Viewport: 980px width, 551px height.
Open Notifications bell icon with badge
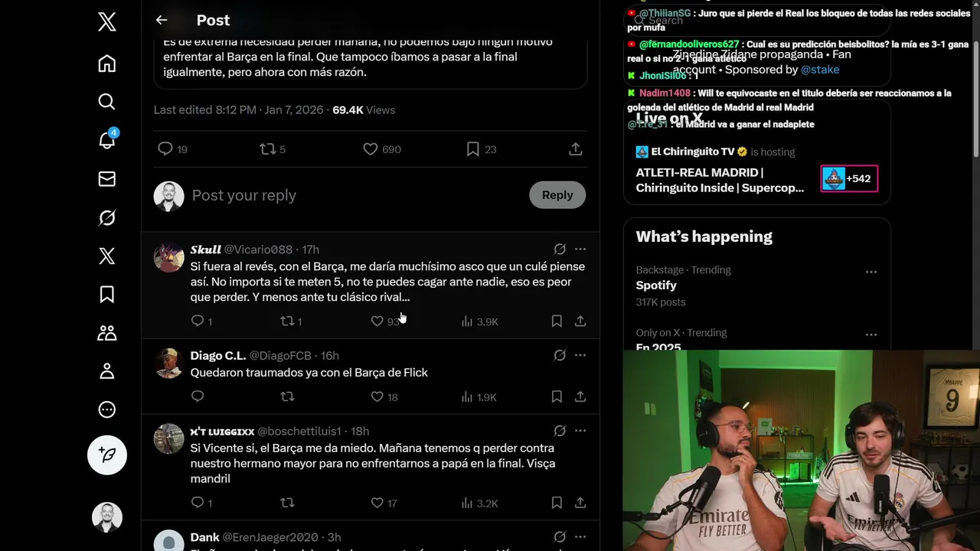pyautogui.click(x=107, y=139)
